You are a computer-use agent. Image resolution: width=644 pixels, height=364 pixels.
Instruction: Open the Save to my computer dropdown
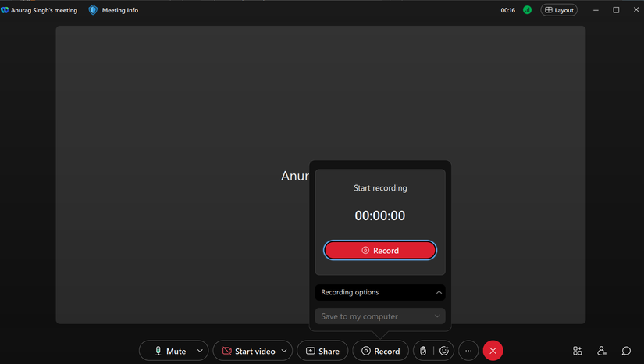pyautogui.click(x=380, y=316)
